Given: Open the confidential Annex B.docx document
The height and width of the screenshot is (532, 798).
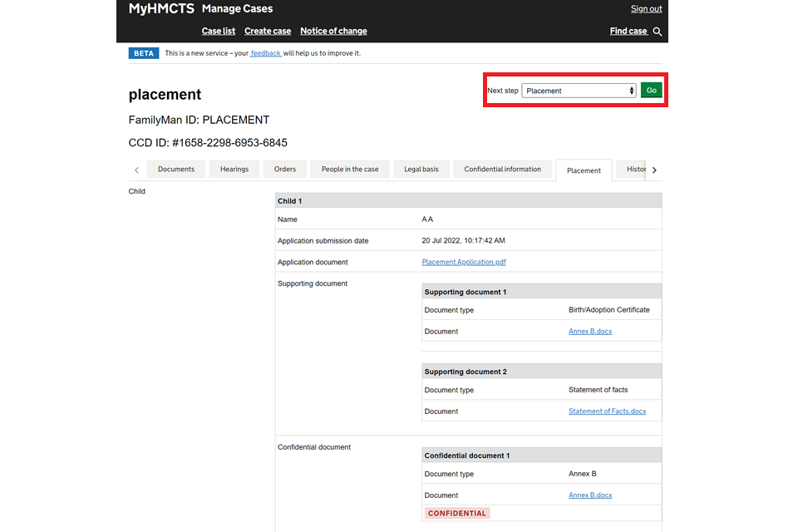Looking at the screenshot, I should 590,495.
